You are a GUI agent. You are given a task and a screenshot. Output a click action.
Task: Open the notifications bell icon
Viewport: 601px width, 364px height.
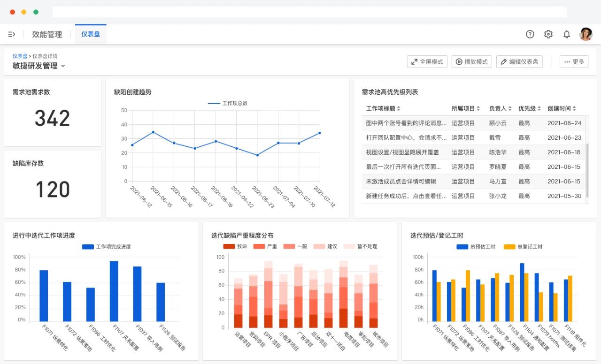pos(567,34)
